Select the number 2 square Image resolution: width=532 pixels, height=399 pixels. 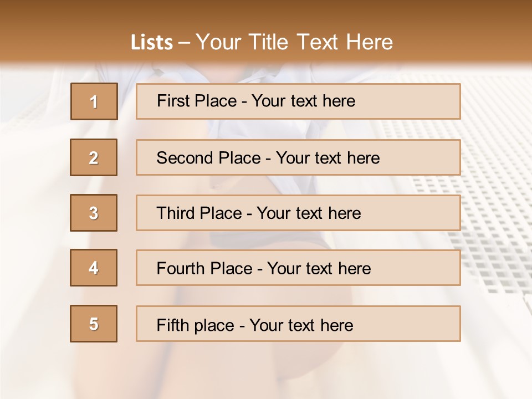(x=94, y=157)
